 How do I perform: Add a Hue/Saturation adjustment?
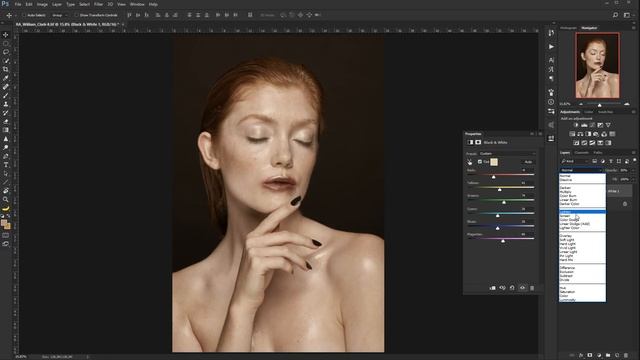tap(572, 134)
